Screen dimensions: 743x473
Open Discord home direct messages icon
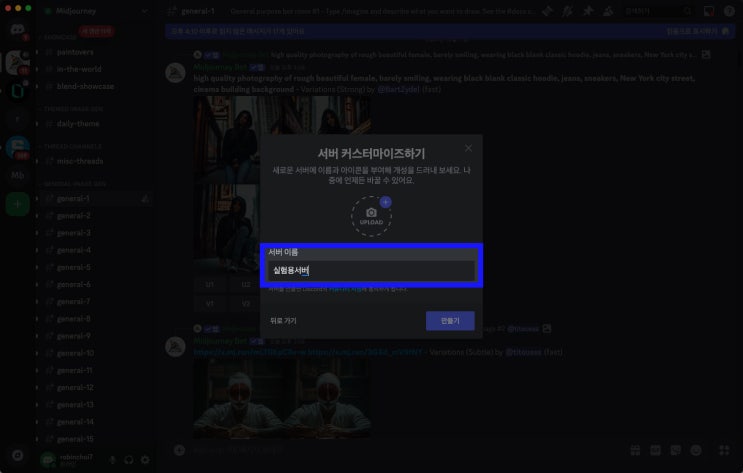click(18, 31)
